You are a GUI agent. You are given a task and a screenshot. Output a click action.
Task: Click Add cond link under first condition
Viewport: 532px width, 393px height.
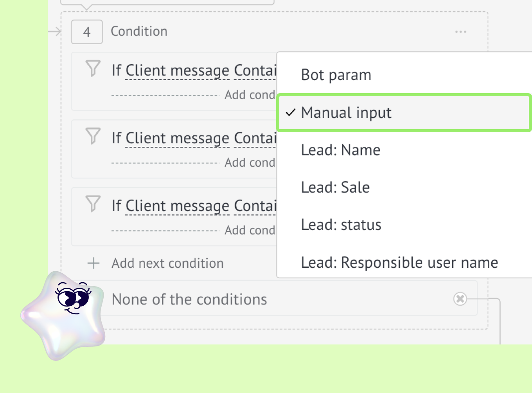click(250, 95)
